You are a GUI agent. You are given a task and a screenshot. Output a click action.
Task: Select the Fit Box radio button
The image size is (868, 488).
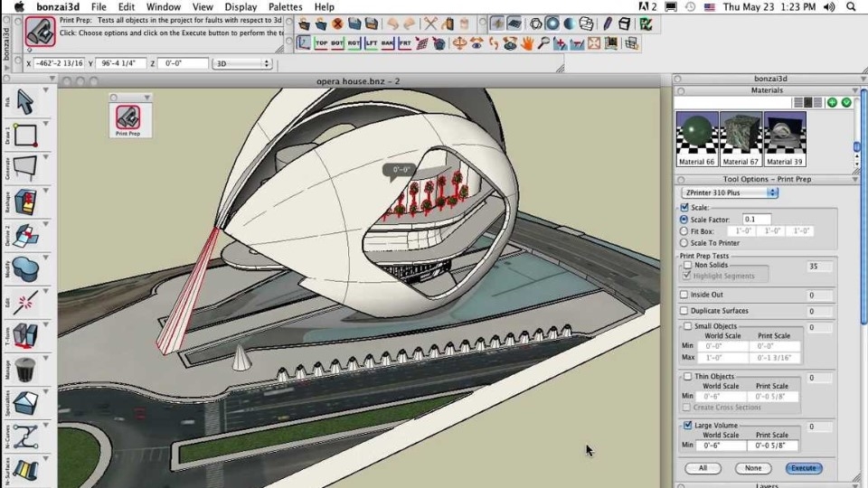pos(684,231)
